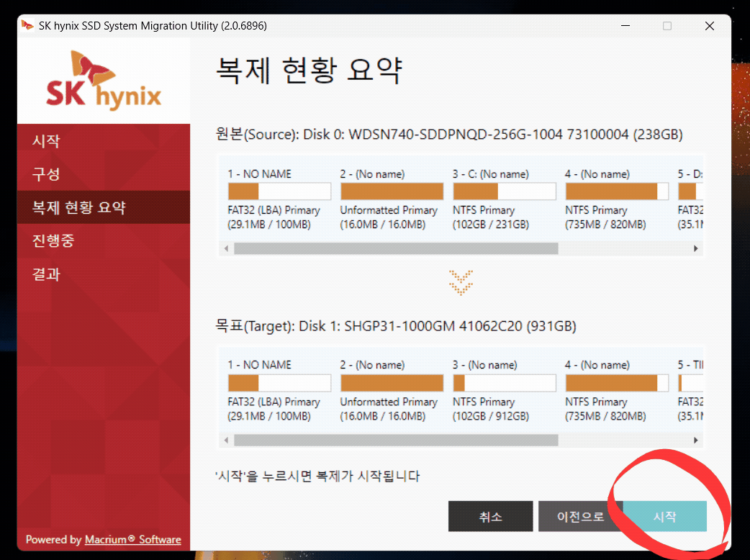Click target label '3 - (No name)'

point(484,365)
